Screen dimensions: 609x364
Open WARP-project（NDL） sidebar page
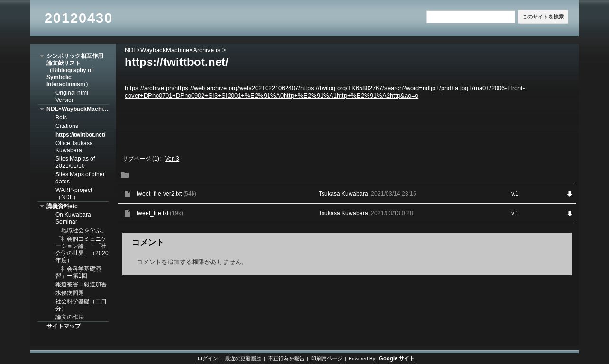[74, 193]
